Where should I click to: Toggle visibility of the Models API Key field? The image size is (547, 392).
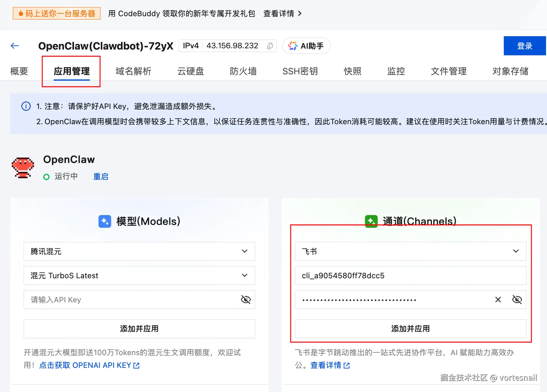(x=246, y=300)
